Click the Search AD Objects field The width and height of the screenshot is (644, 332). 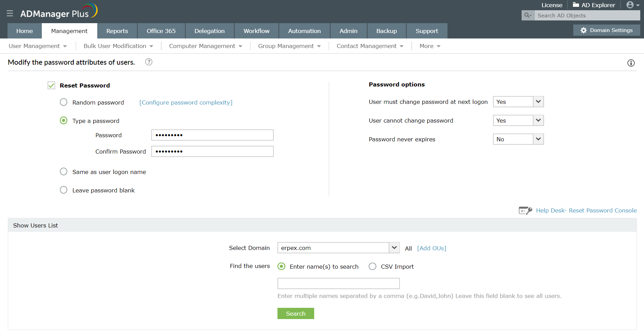point(587,15)
